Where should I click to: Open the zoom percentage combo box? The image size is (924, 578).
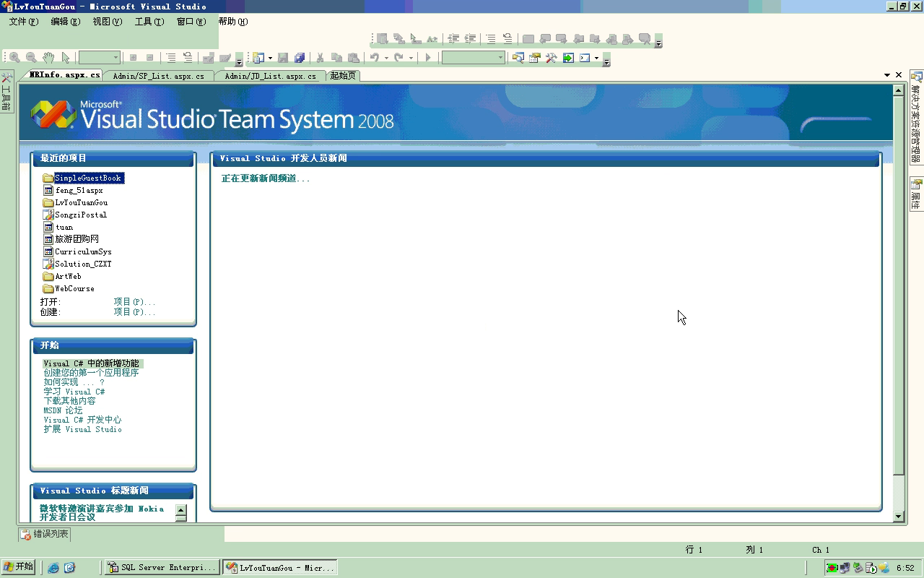(99, 58)
